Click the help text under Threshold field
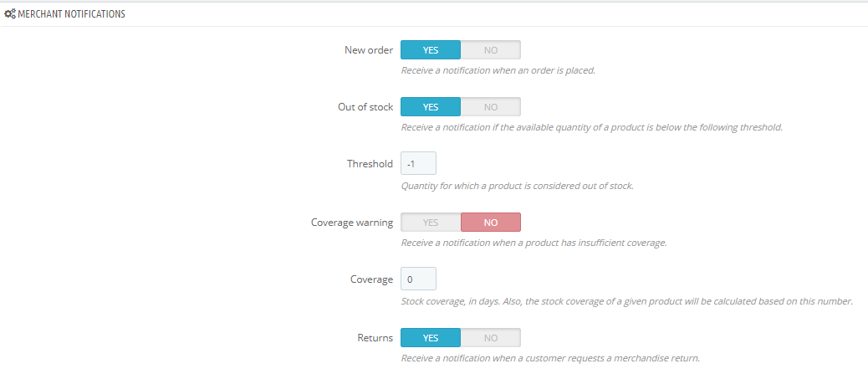This screenshot has width=868, height=379. click(517, 186)
